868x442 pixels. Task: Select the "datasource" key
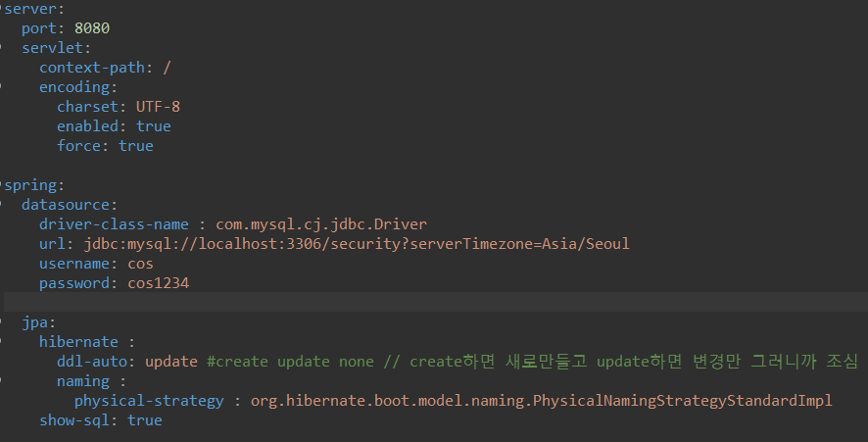pos(66,205)
